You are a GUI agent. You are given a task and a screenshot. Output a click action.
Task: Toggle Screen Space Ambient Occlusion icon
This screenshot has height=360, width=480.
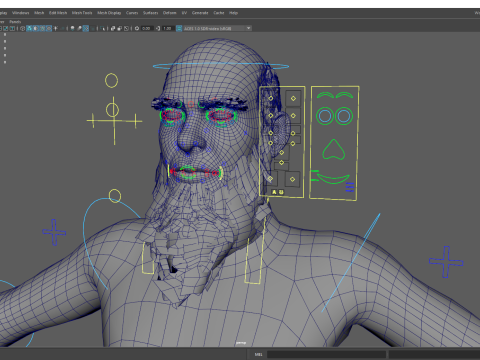(72, 28)
